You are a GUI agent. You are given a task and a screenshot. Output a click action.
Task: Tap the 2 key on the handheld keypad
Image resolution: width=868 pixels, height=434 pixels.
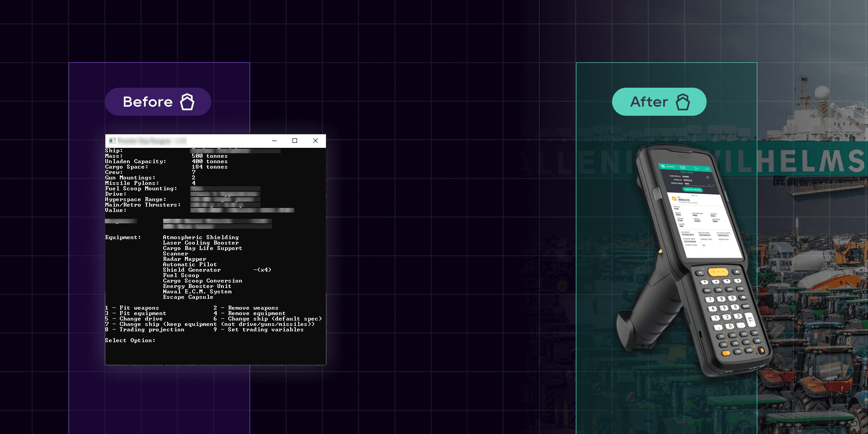[x=726, y=317]
